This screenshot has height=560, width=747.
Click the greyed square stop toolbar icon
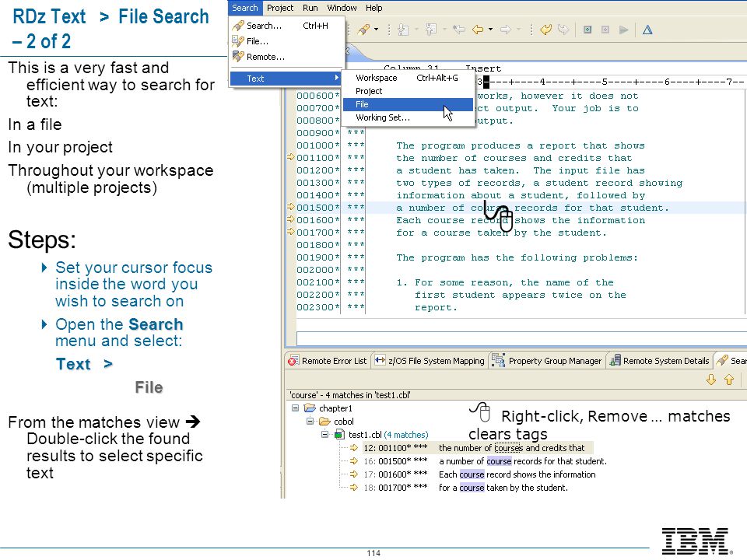pyautogui.click(x=605, y=30)
